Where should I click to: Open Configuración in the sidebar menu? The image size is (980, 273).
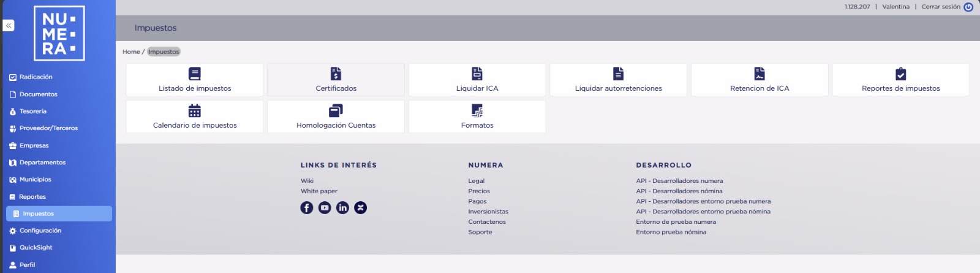coord(40,231)
